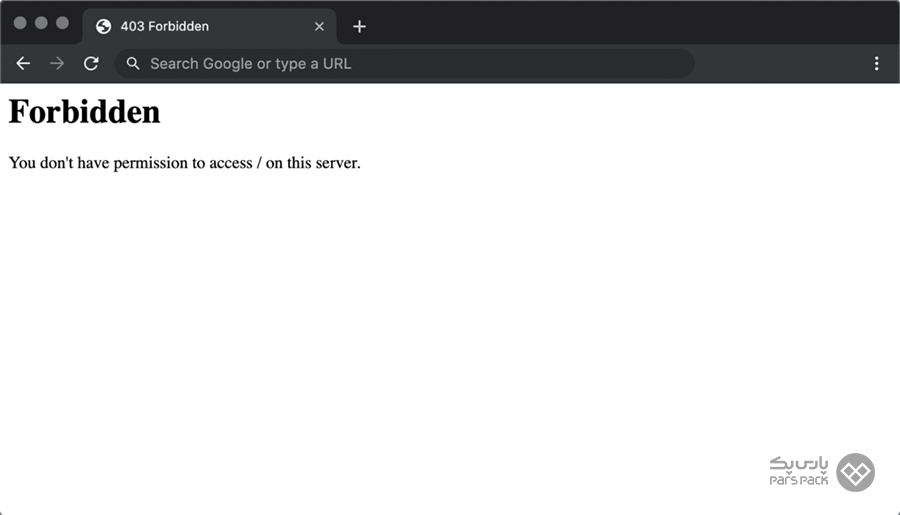Click the Pars Pack diamond logo
Image resolution: width=900 pixels, height=515 pixels.
tap(855, 473)
